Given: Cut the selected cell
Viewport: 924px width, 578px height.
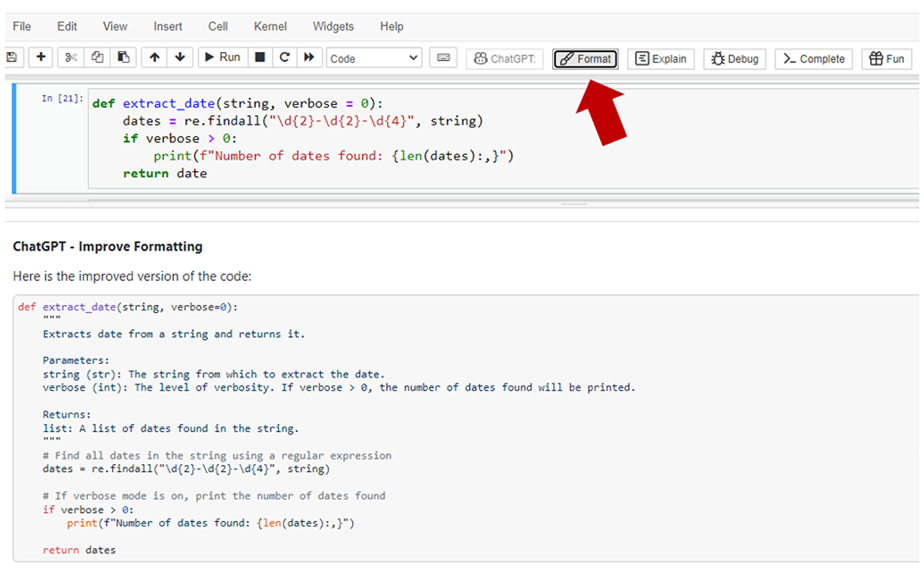Looking at the screenshot, I should click(x=69, y=58).
